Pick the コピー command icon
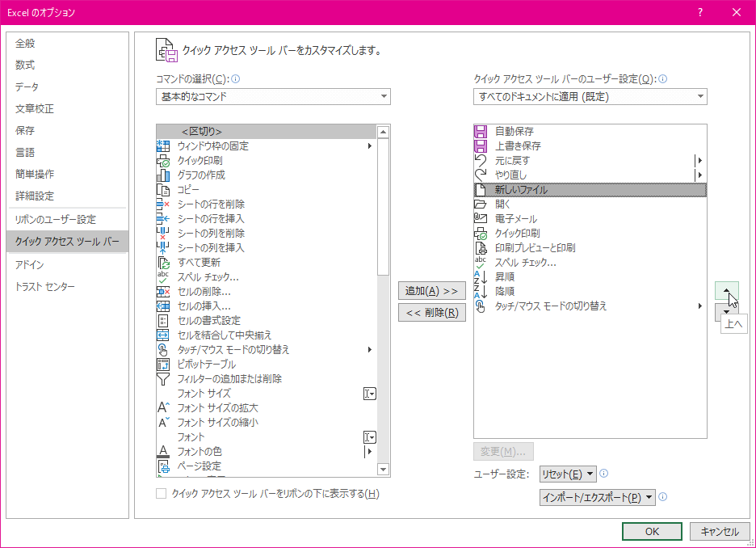The image size is (756, 548). (x=163, y=190)
